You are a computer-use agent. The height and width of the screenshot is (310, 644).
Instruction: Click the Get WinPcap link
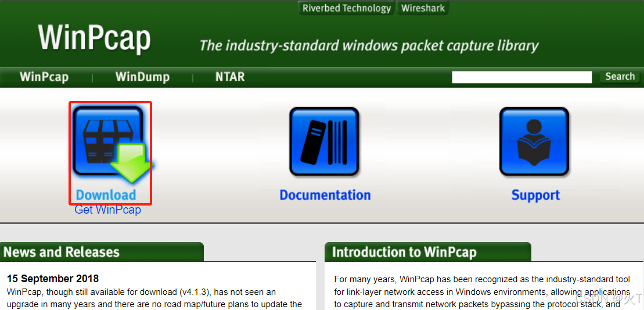107,210
